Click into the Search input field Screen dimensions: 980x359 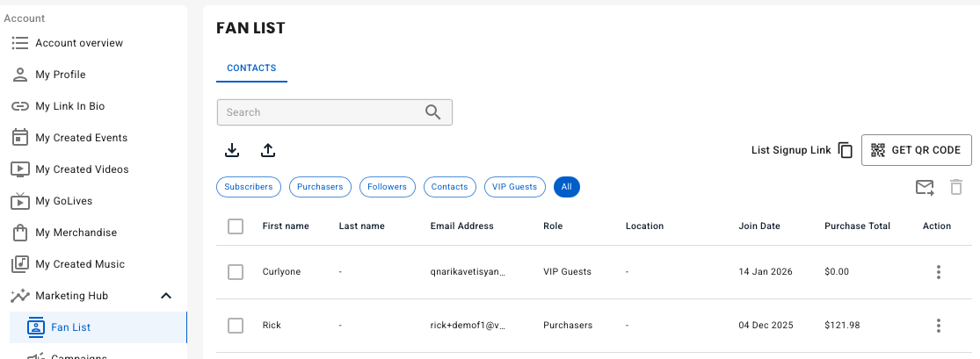[321, 112]
